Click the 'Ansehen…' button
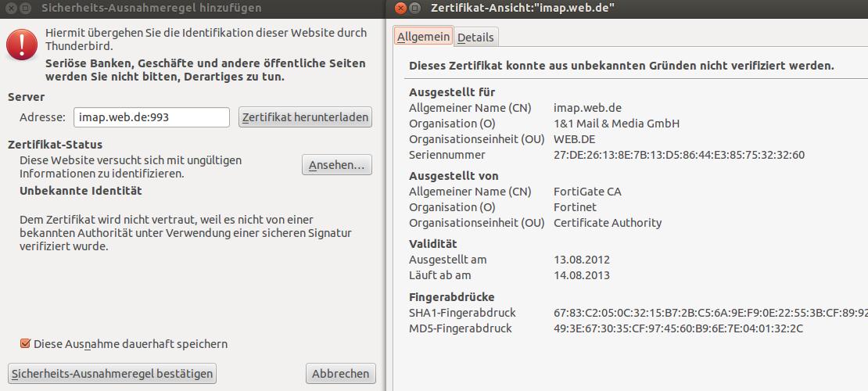868x391 pixels. (x=336, y=165)
